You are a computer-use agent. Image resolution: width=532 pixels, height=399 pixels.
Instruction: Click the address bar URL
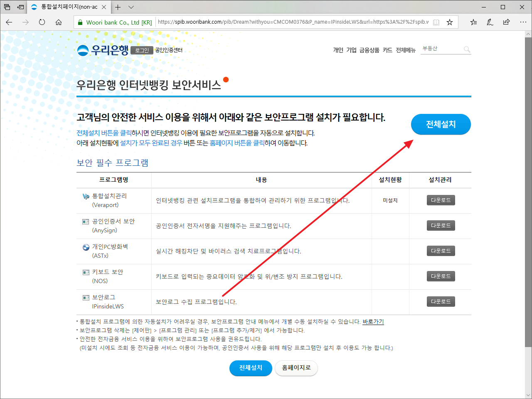pyautogui.click(x=293, y=22)
